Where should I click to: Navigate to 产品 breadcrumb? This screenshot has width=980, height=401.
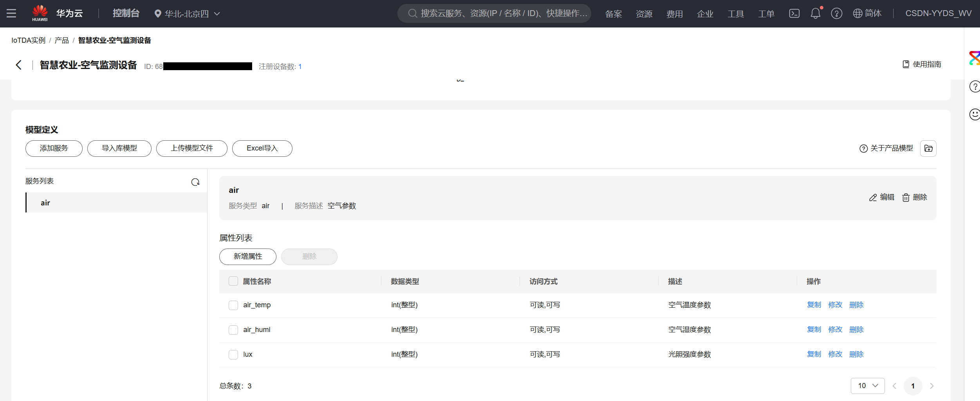(62, 40)
